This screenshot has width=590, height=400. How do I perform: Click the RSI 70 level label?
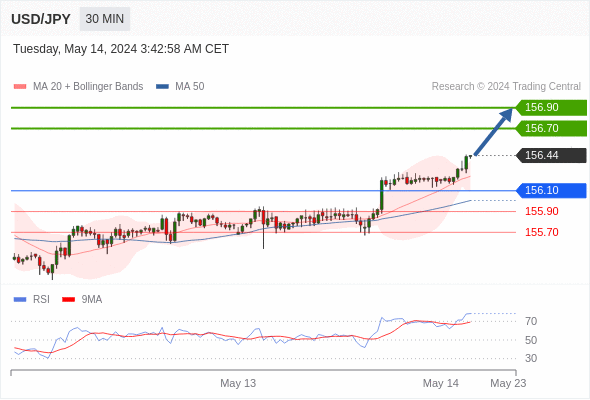click(x=531, y=321)
